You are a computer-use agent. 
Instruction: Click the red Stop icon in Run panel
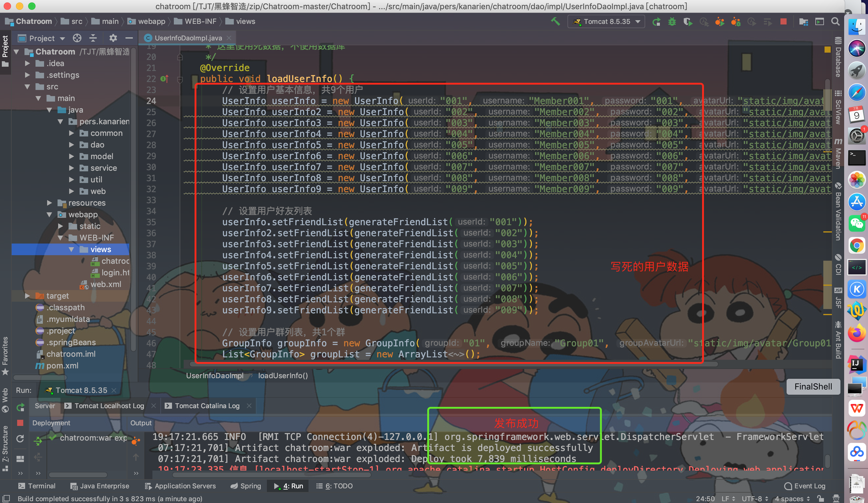point(20,423)
